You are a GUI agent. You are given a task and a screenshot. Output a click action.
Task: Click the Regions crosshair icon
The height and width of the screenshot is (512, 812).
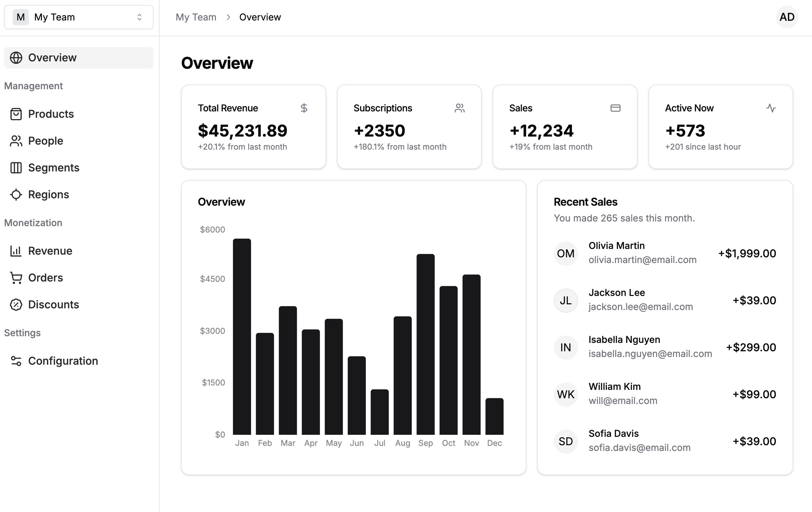pos(16,195)
